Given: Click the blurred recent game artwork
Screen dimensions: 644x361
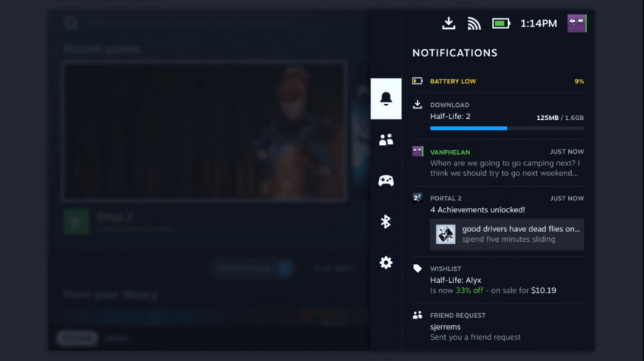Looking at the screenshot, I should [x=204, y=131].
